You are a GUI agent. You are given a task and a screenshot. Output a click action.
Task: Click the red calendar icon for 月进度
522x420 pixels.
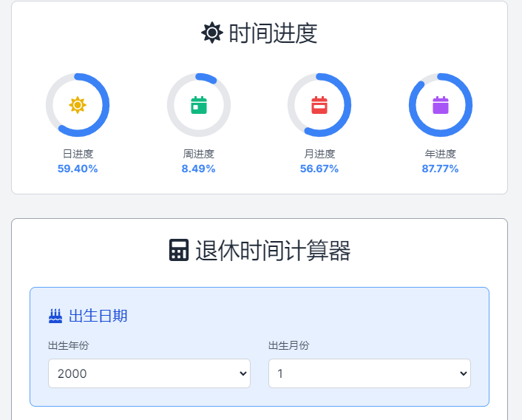(x=319, y=105)
